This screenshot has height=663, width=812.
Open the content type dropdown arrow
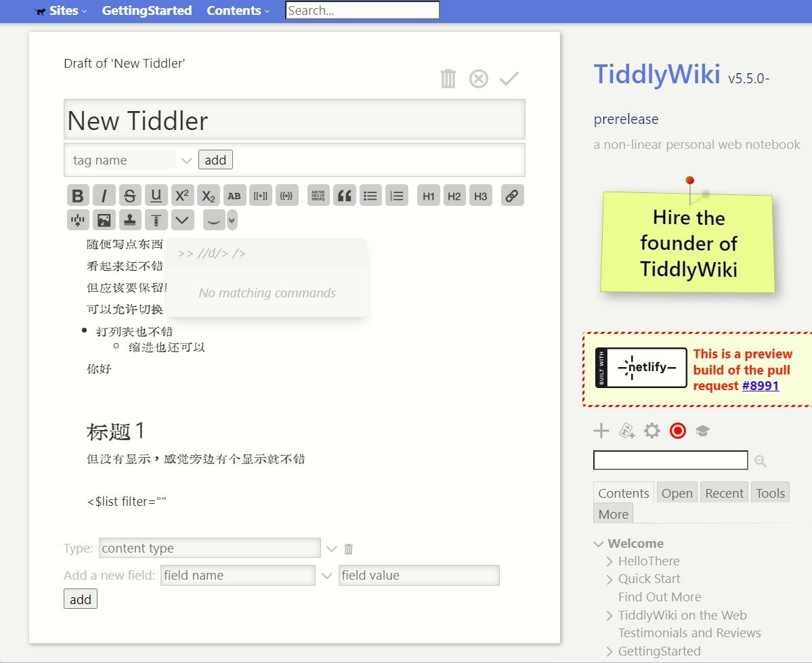[331, 549]
